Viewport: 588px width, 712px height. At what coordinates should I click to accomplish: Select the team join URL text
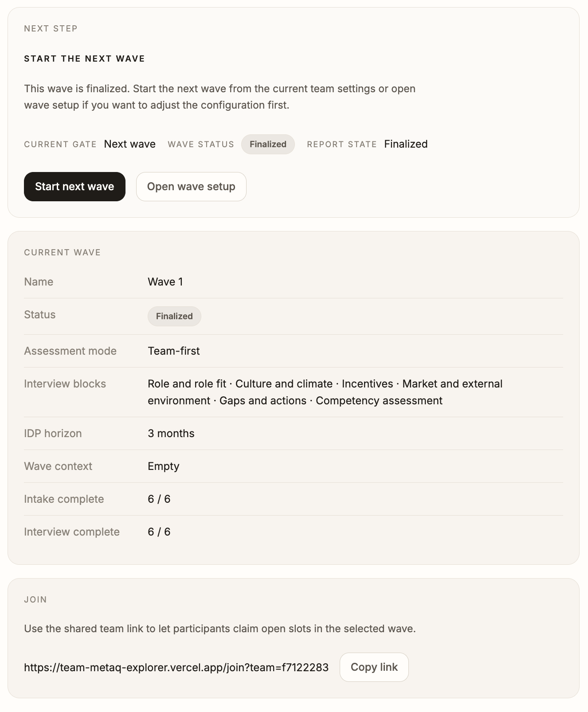point(176,667)
